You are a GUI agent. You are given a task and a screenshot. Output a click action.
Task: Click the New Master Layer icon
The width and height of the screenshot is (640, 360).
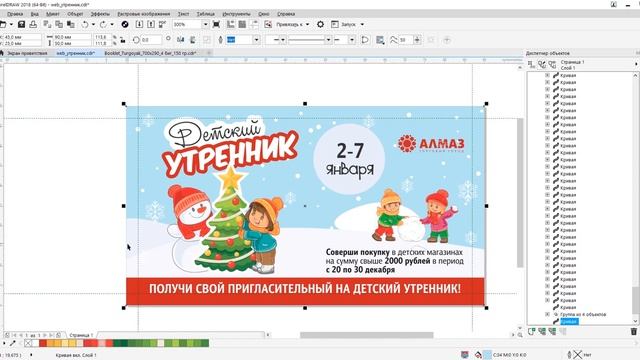tap(542, 332)
